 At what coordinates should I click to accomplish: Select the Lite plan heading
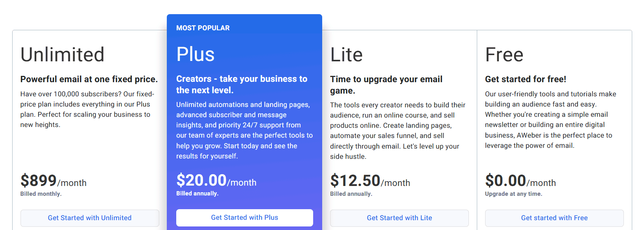point(346,55)
